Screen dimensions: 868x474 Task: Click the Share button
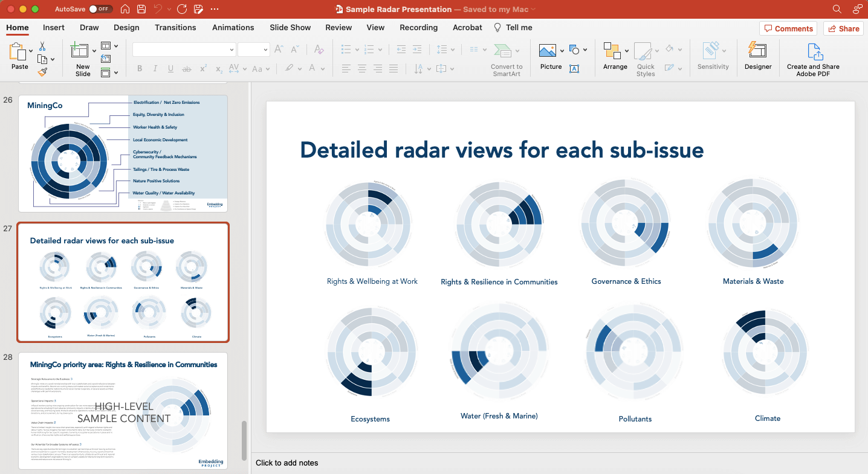click(x=843, y=28)
